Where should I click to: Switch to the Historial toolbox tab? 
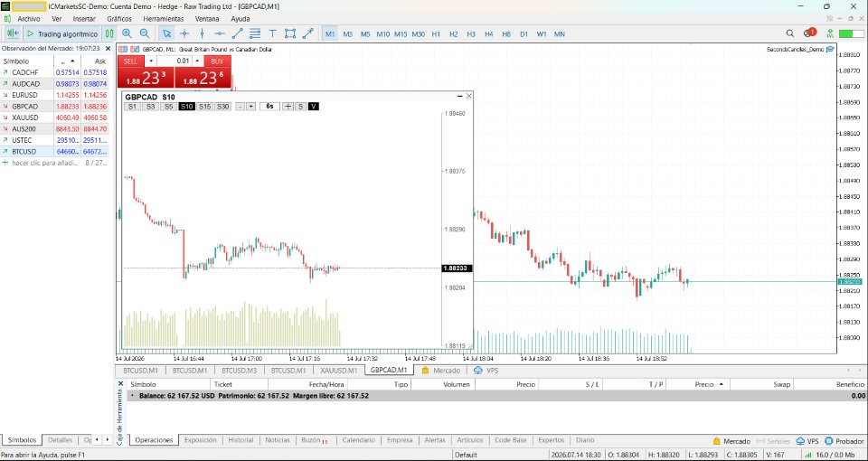pyautogui.click(x=241, y=440)
